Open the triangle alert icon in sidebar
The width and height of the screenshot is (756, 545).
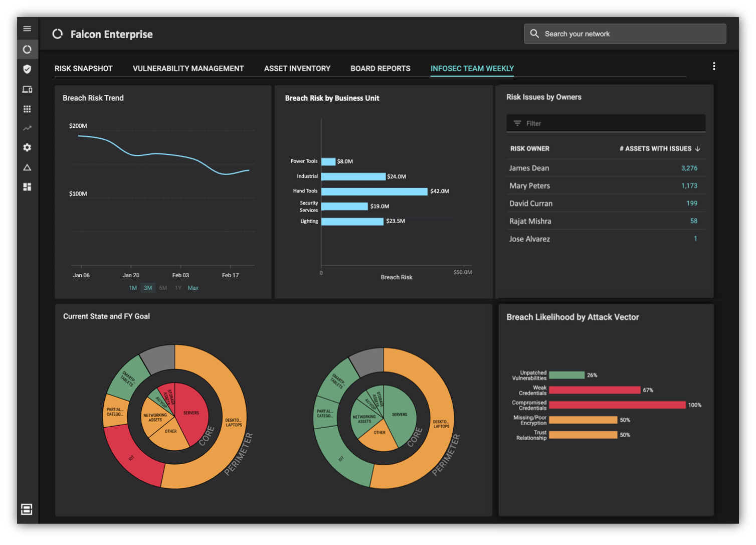(x=27, y=167)
